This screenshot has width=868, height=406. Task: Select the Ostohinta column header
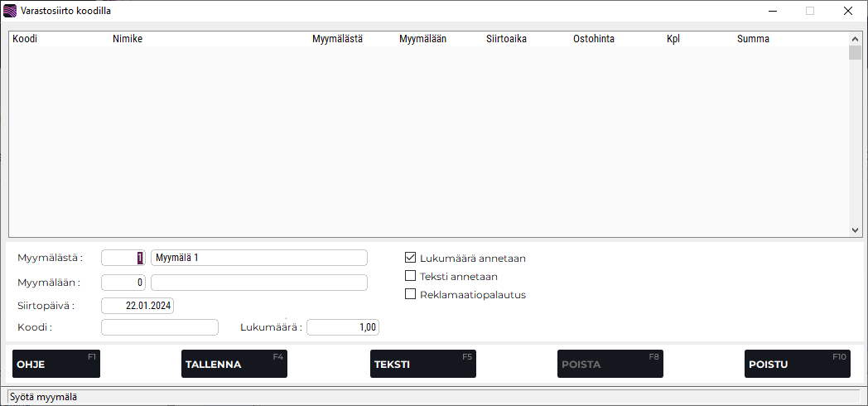(593, 39)
